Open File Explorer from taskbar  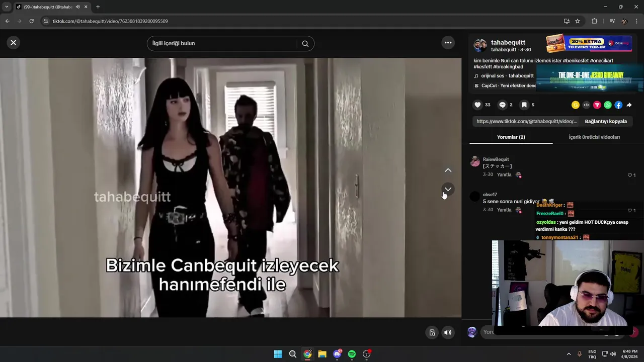click(322, 354)
